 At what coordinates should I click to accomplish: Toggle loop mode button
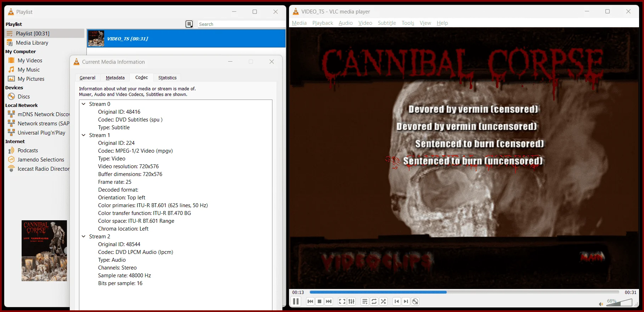[374, 301]
